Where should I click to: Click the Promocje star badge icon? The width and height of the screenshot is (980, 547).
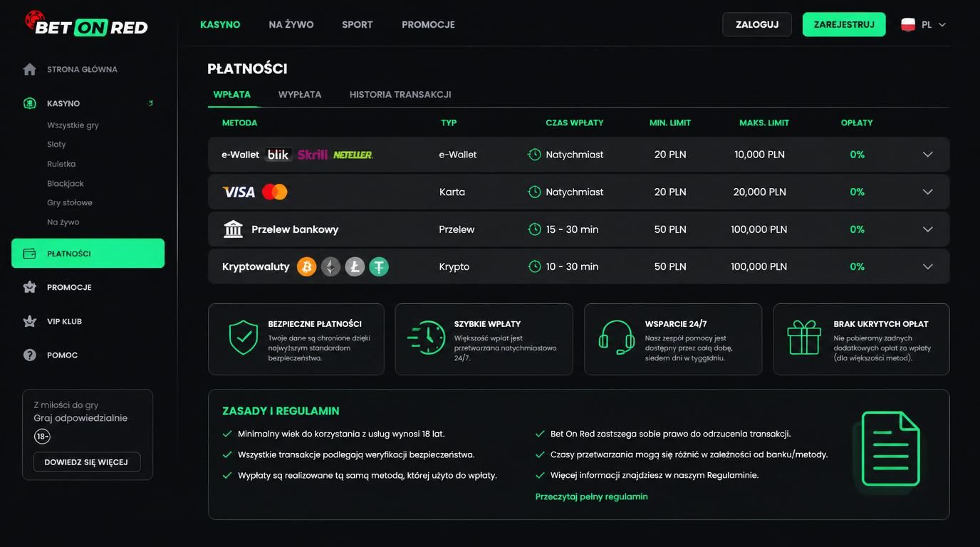point(29,287)
